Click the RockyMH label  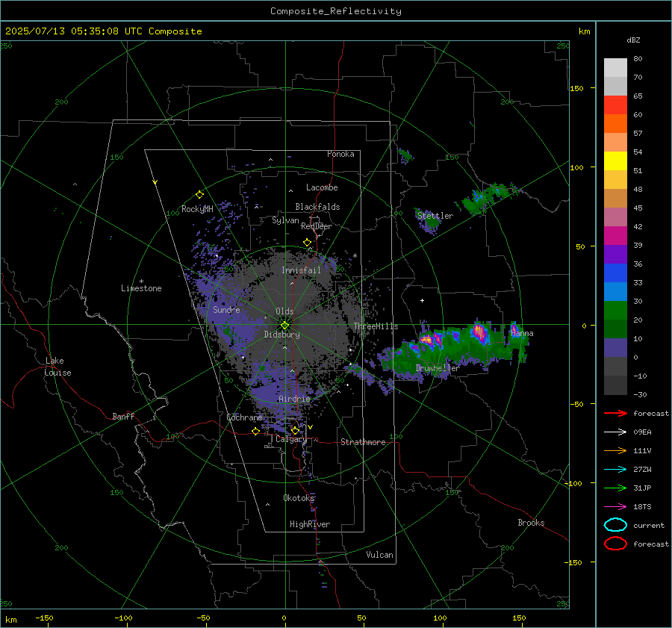[197, 209]
